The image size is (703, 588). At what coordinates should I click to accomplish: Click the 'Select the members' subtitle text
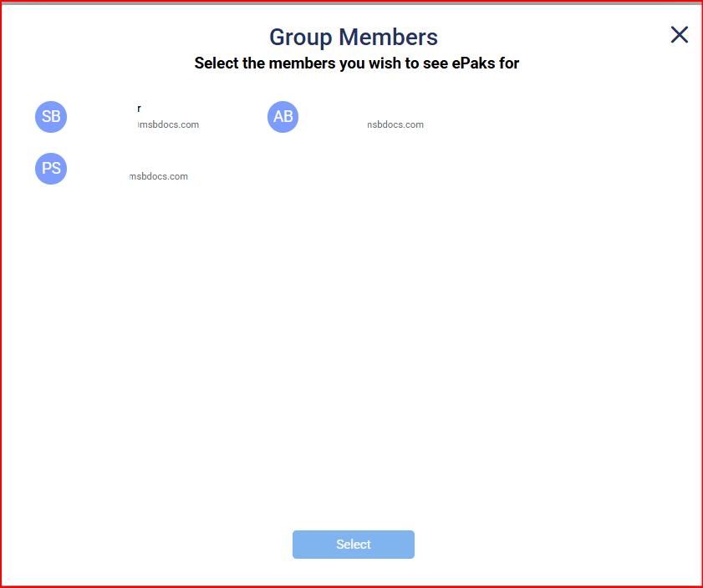356,63
